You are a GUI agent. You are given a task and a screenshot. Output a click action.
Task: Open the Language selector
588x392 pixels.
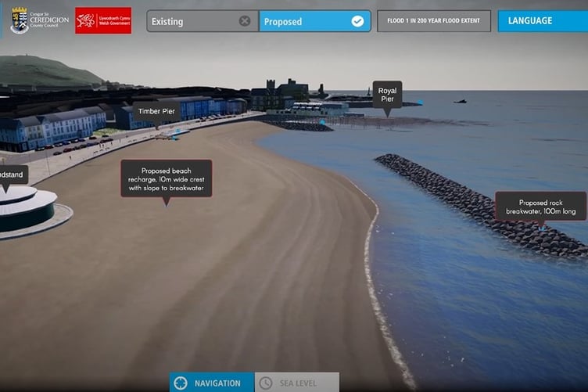[542, 21]
